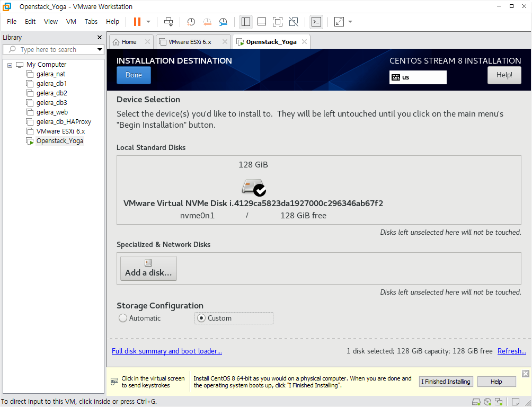
Task: Open the VM menu
Action: [x=71, y=21]
